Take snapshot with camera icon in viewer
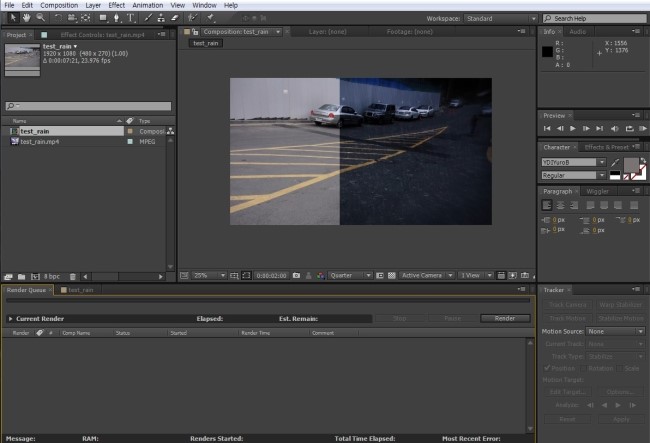 tap(296, 276)
